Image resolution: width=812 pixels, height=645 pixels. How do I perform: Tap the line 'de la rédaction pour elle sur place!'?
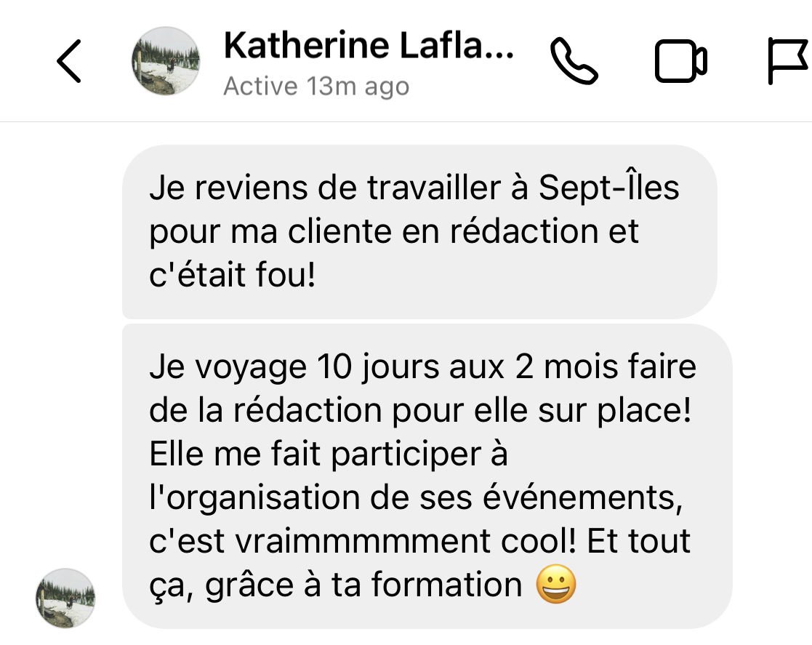(420, 412)
